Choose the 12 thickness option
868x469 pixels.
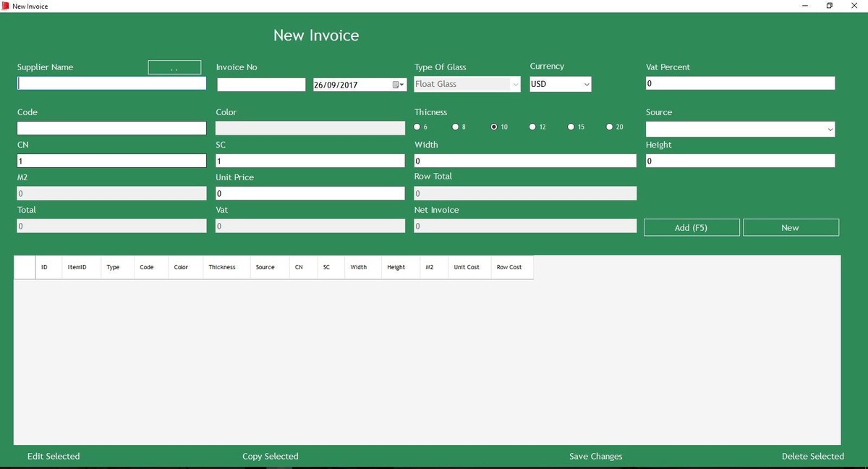click(x=532, y=127)
